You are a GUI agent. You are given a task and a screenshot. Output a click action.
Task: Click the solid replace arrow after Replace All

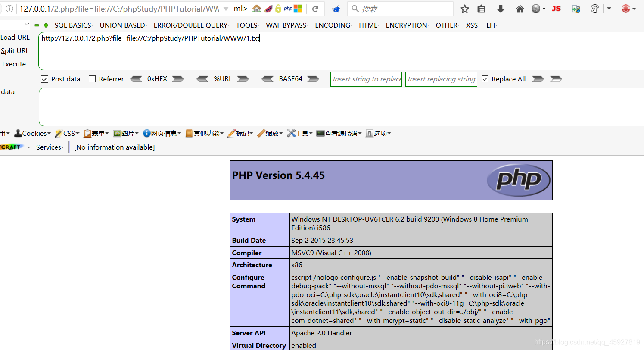pos(538,79)
